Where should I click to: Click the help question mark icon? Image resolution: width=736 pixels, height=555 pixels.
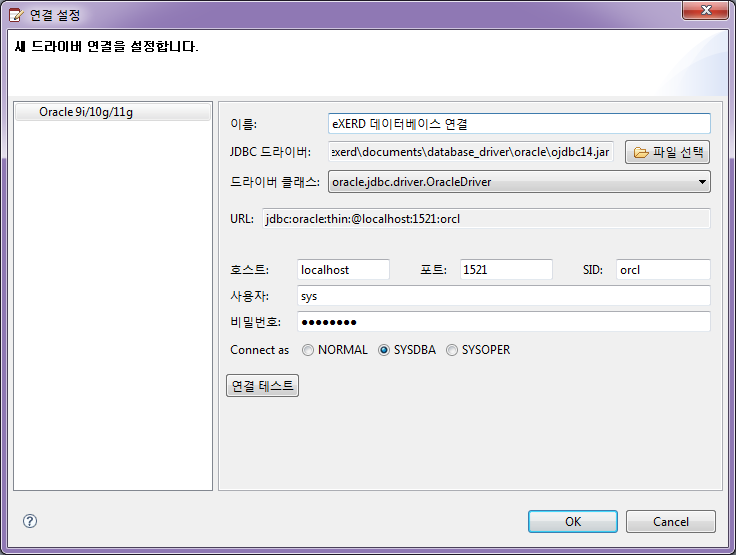(30, 521)
